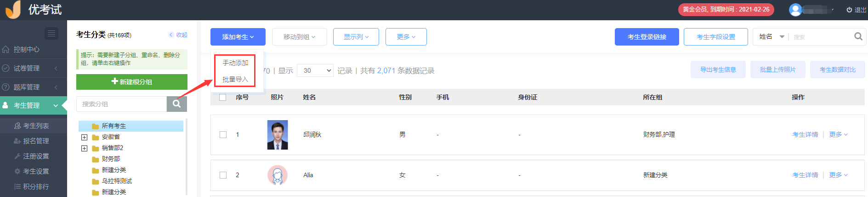Select the 财务部 group
This screenshot has height=197, width=868.
[x=111, y=159]
